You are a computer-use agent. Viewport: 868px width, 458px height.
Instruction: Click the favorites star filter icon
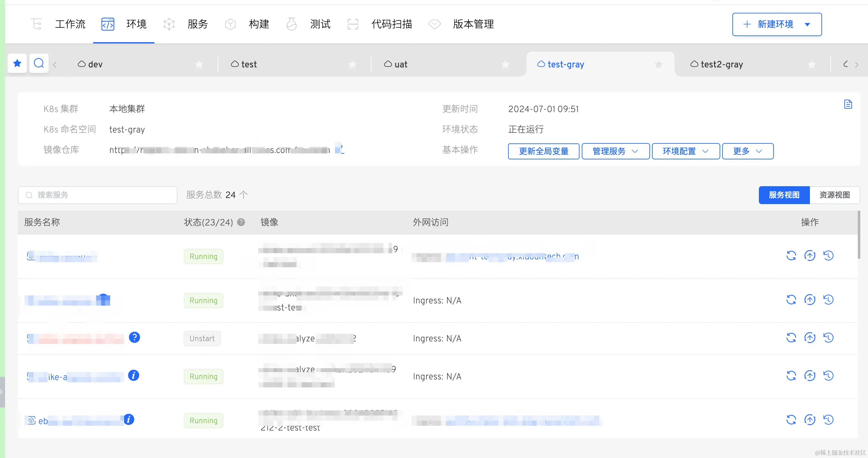(x=17, y=63)
